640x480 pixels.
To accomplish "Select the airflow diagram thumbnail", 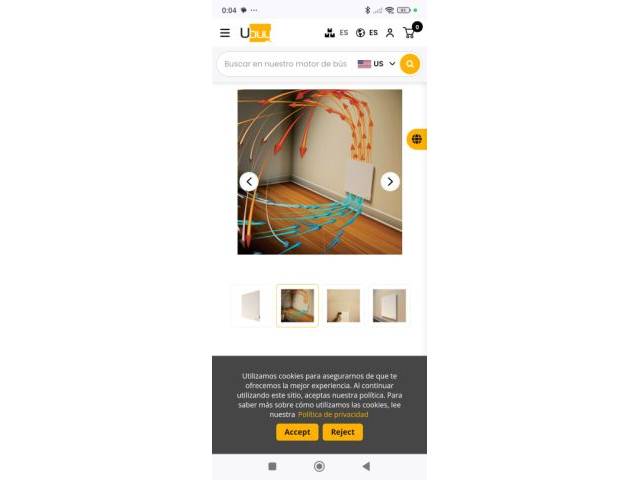I will [x=298, y=306].
